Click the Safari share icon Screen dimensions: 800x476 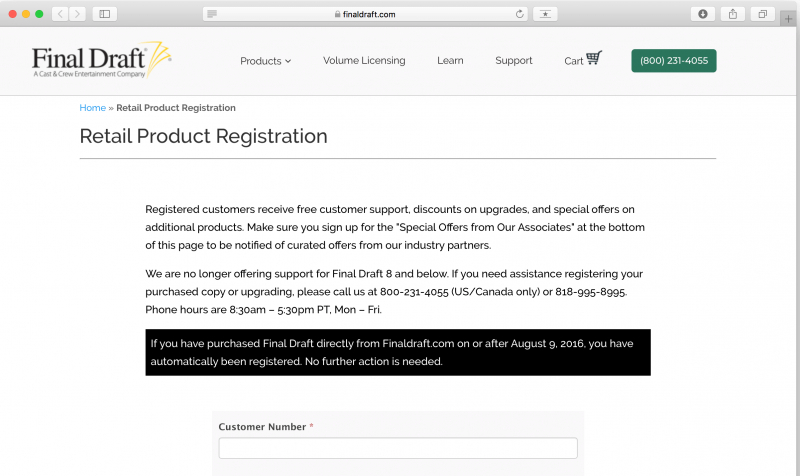coord(733,14)
